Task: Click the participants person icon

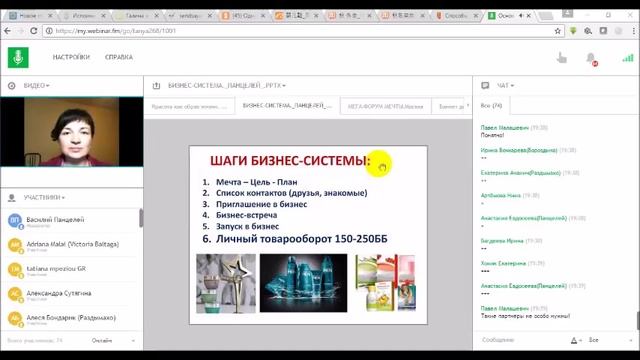Action: coord(11,198)
